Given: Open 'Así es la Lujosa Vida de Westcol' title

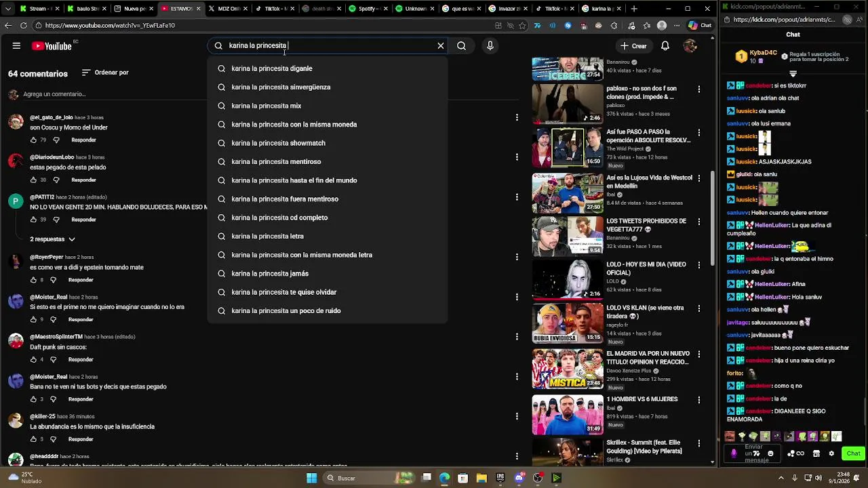Looking at the screenshot, I should (x=649, y=182).
